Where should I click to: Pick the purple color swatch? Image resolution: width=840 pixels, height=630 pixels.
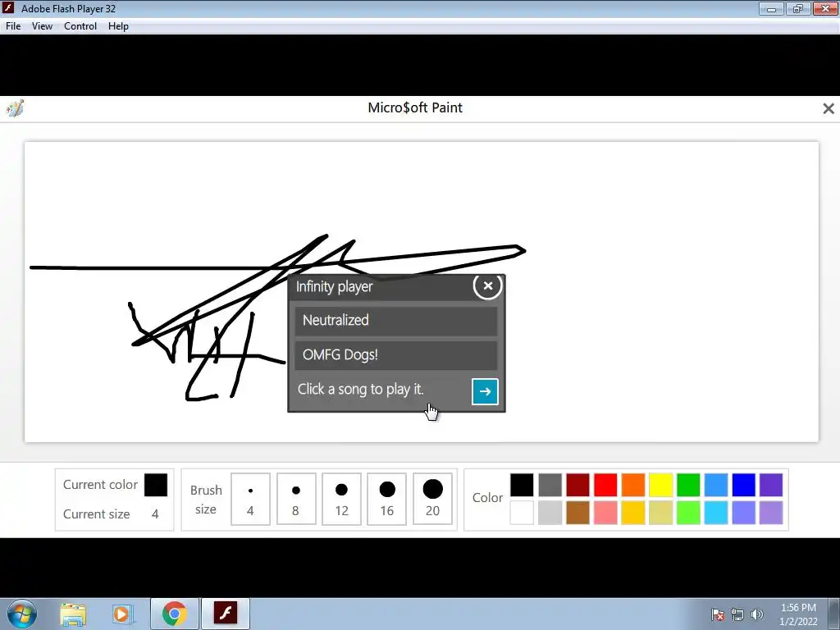(x=771, y=485)
